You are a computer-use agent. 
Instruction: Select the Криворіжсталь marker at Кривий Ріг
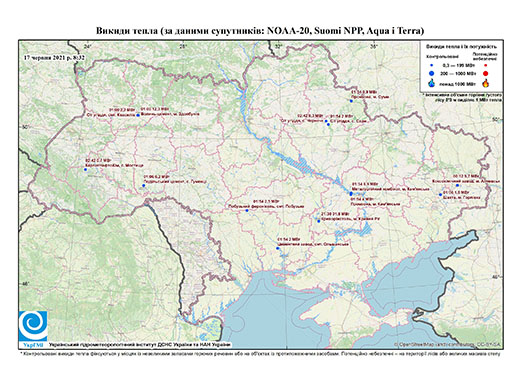[319, 221]
